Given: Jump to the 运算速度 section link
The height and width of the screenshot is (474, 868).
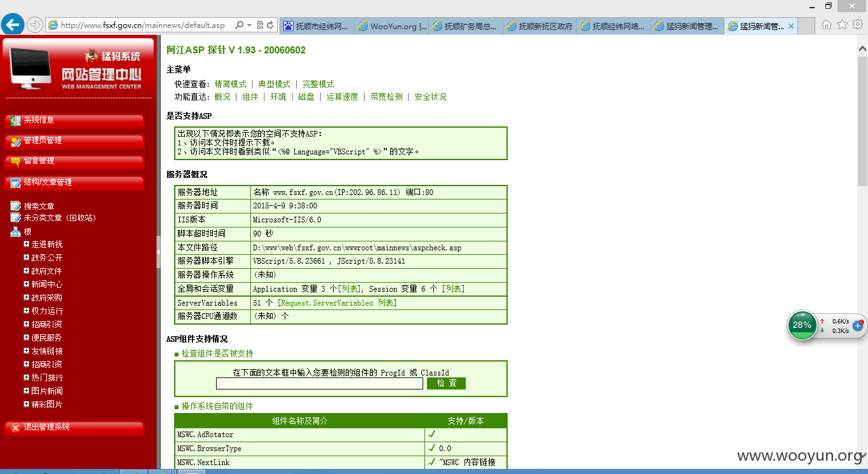Looking at the screenshot, I should coord(342,97).
